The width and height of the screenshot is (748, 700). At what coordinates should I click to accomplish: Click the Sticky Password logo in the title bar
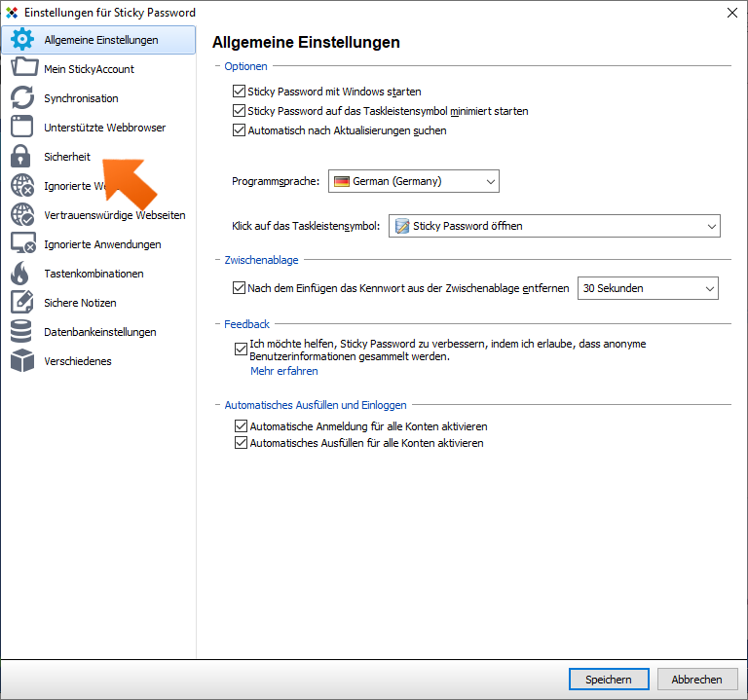(12, 13)
